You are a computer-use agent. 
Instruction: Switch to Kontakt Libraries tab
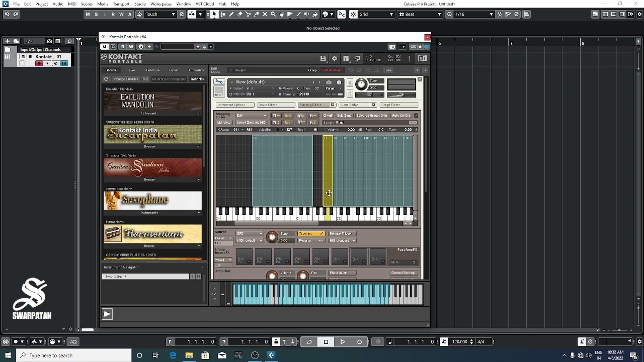[111, 70]
